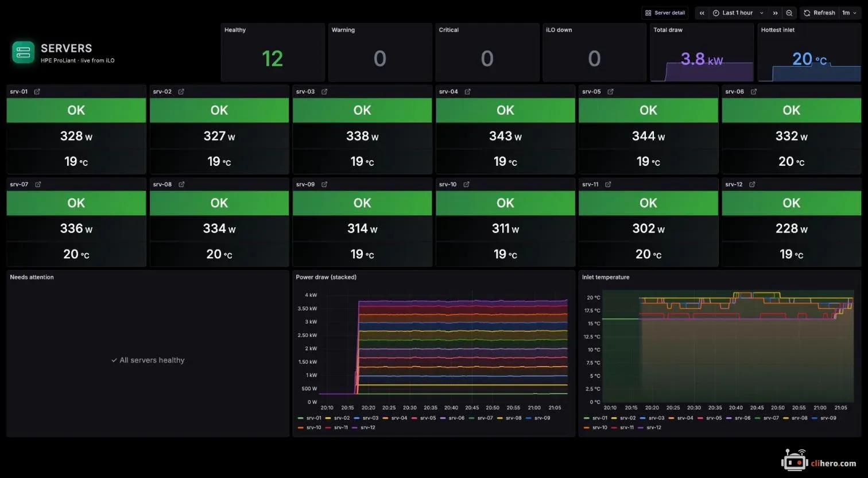Screen dimensions: 868x478
Task: Open the srv-05 external link icon
Action: click(x=610, y=92)
